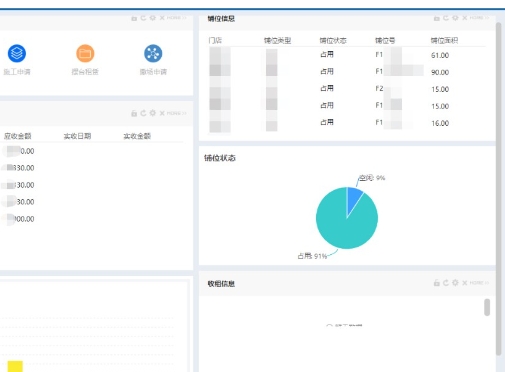The width and height of the screenshot is (505, 372).
Task: Select the 实收日期 column header
Action: point(77,136)
